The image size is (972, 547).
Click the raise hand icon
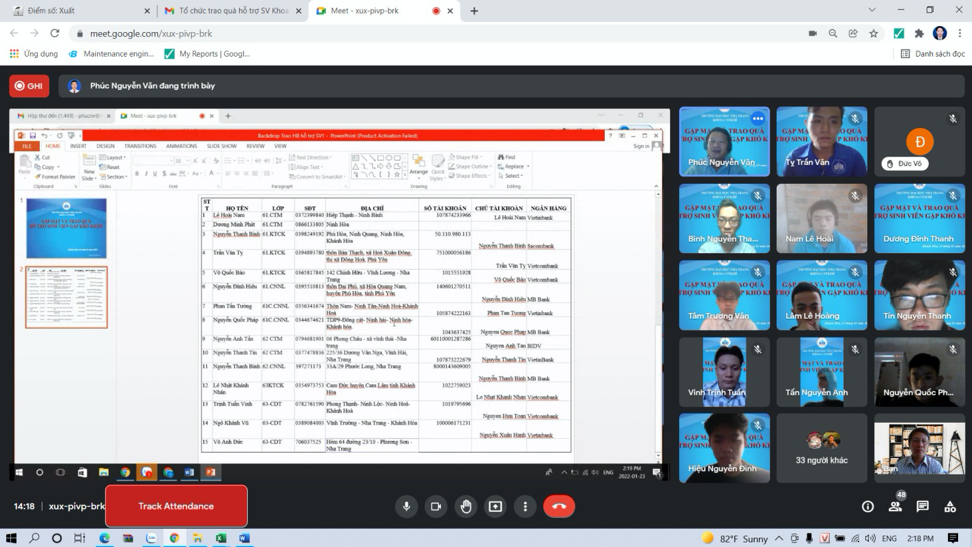point(465,506)
